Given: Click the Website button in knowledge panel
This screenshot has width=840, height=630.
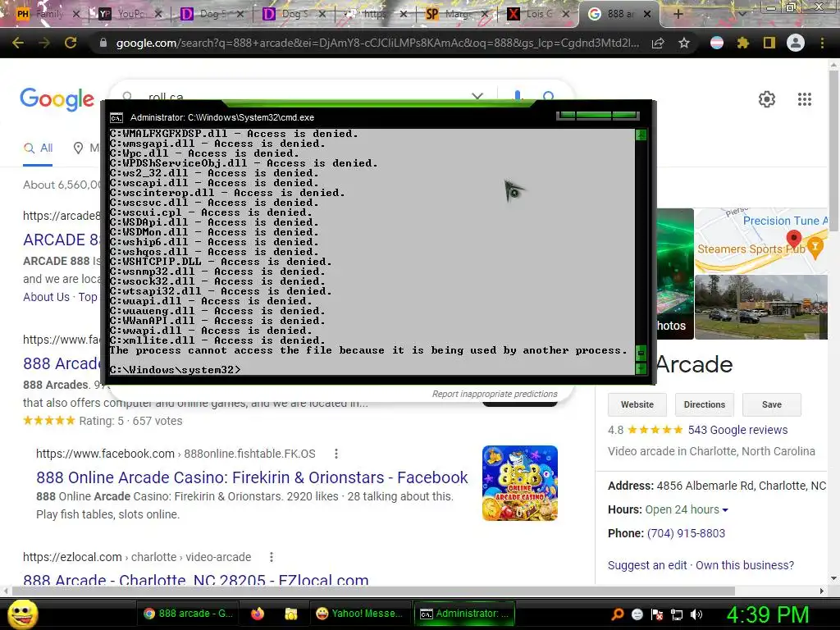Looking at the screenshot, I should click(637, 404).
